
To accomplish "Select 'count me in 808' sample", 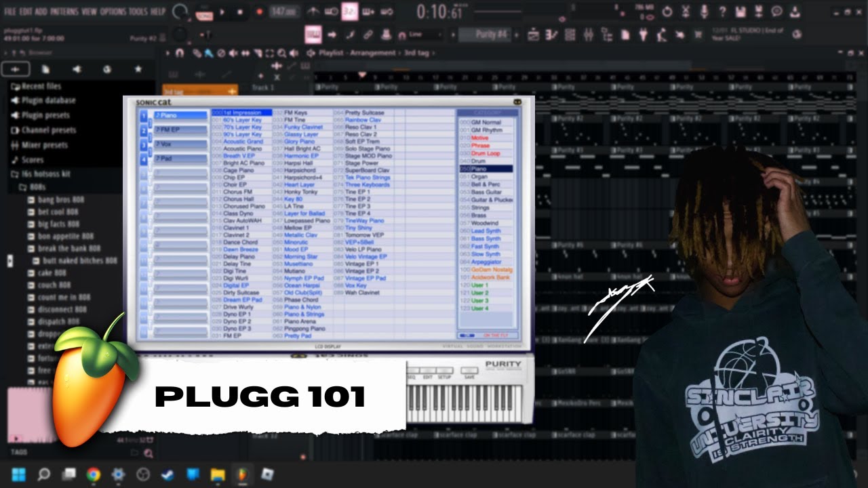I will coord(58,298).
